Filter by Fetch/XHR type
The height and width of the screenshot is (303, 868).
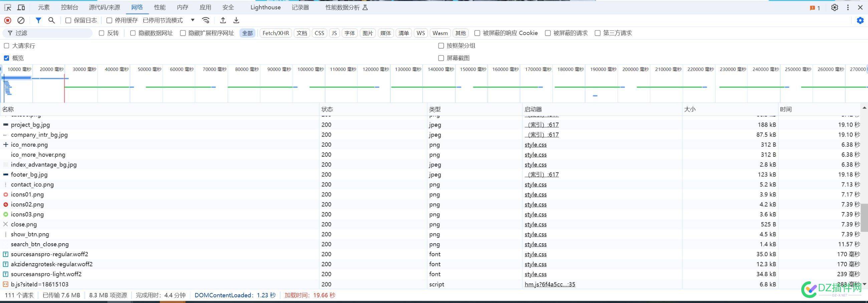click(276, 33)
